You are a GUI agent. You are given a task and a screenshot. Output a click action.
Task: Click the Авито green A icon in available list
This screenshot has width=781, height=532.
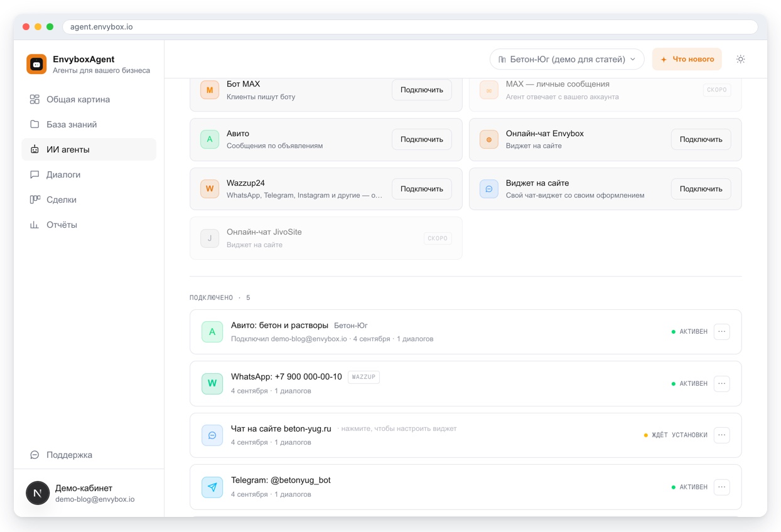coord(210,139)
